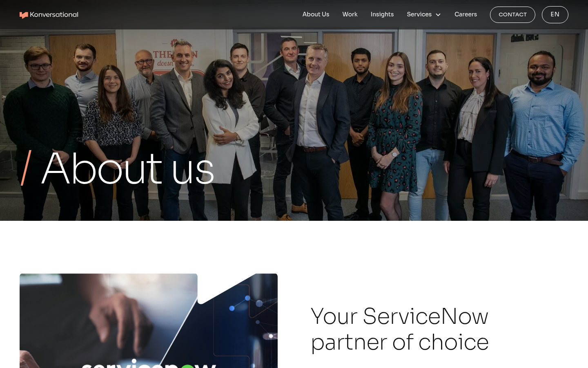Open the EN language selector
The height and width of the screenshot is (368, 588).
555,15
